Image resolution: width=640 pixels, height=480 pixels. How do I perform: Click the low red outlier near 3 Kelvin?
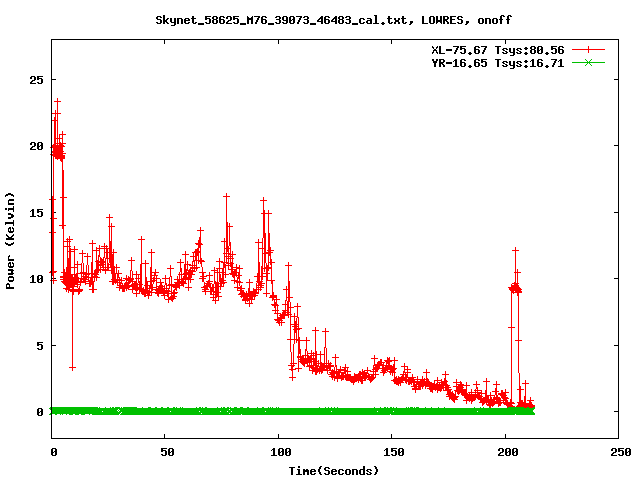[x=72, y=368]
